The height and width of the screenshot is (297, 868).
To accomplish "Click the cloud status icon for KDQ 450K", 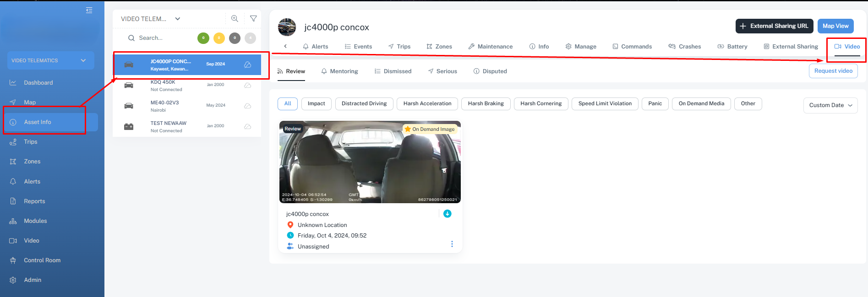I will (247, 86).
